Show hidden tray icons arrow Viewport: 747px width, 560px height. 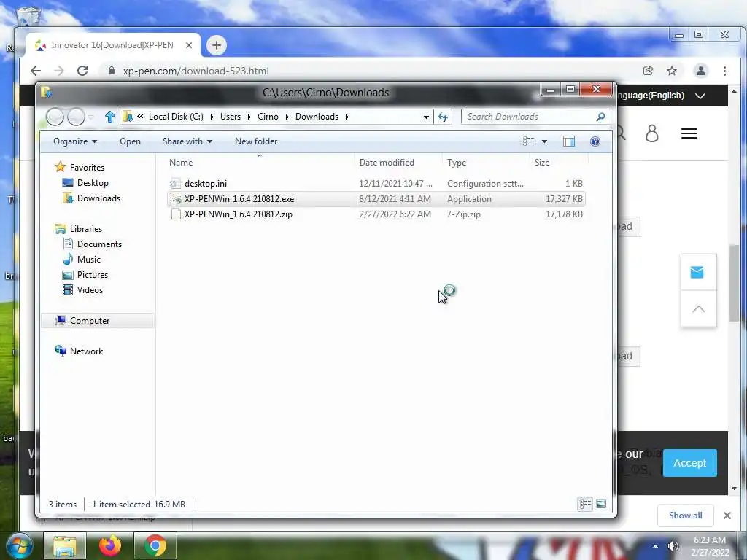(x=656, y=546)
